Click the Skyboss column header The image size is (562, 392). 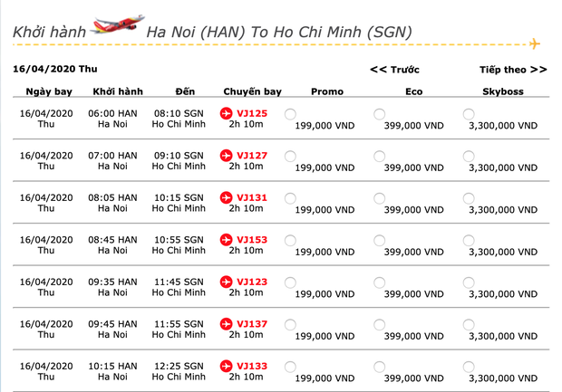(504, 91)
